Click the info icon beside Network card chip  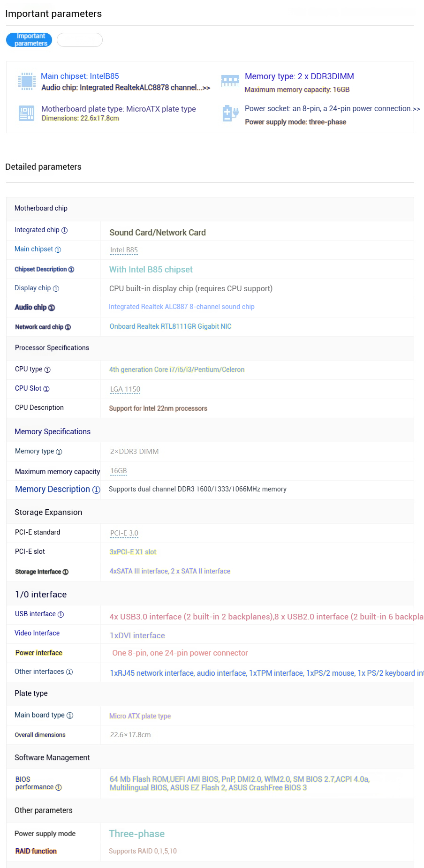[x=68, y=327]
